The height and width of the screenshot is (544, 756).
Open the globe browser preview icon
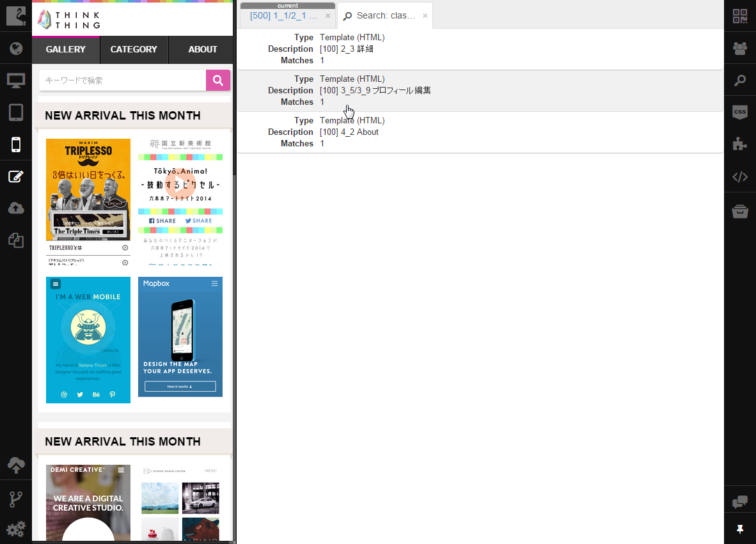16,48
